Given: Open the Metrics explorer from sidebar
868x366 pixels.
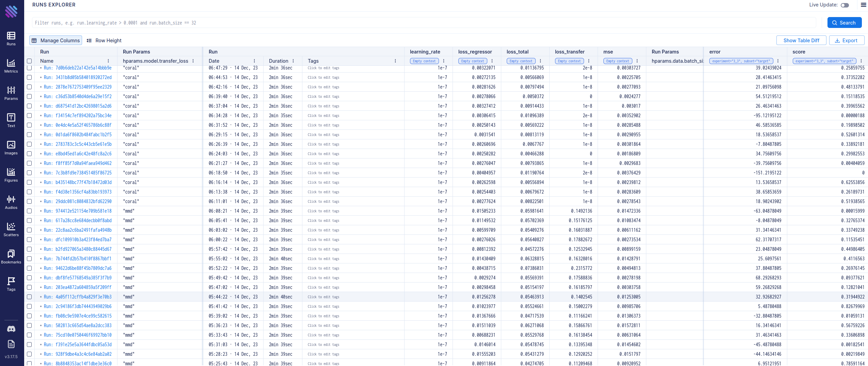Looking at the screenshot, I should click(x=11, y=66).
